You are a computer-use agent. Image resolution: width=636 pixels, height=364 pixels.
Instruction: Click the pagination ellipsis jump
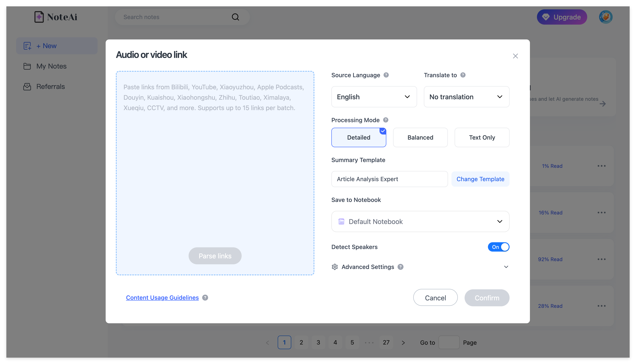pyautogui.click(x=369, y=343)
